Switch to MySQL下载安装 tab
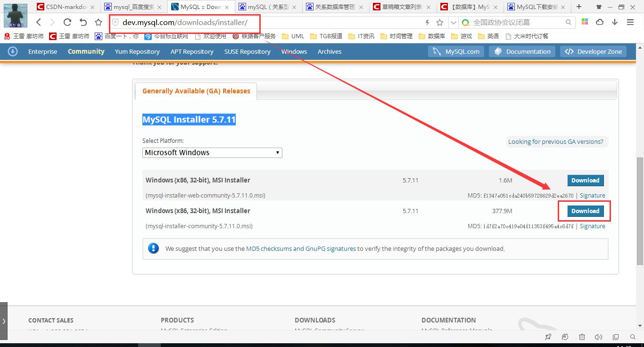644x347 pixels. 537,7
